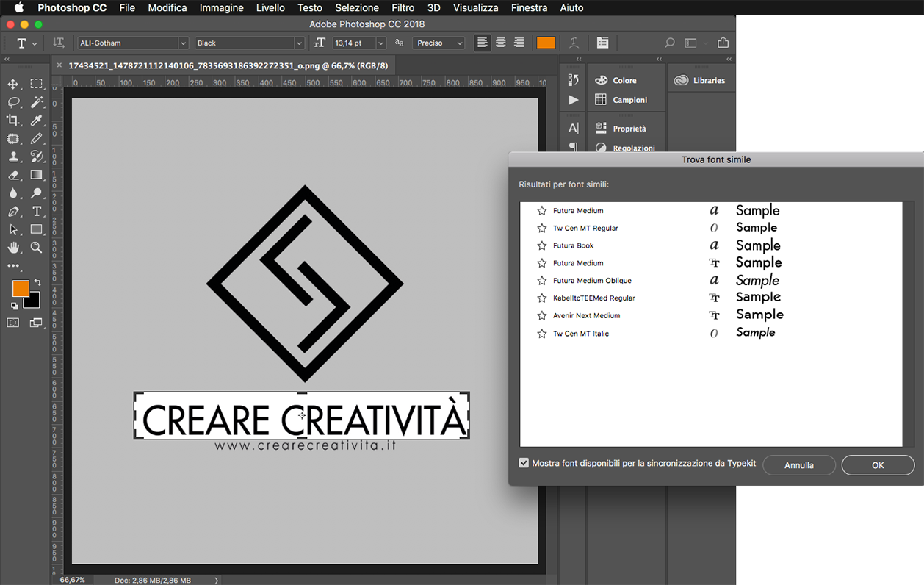Screen dimensions: 924x585
Task: Open the Livello menu
Action: [x=270, y=8]
